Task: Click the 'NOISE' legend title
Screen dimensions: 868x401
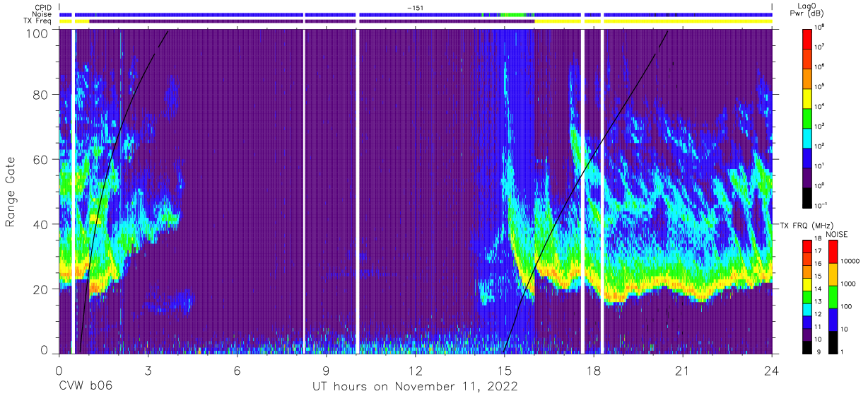Action: (x=837, y=233)
